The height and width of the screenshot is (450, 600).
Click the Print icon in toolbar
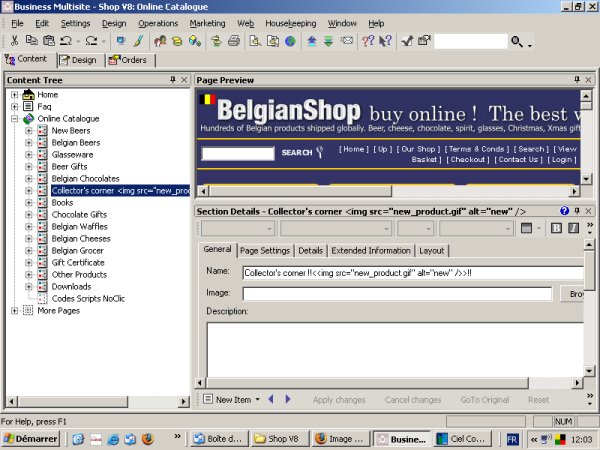[x=233, y=41]
